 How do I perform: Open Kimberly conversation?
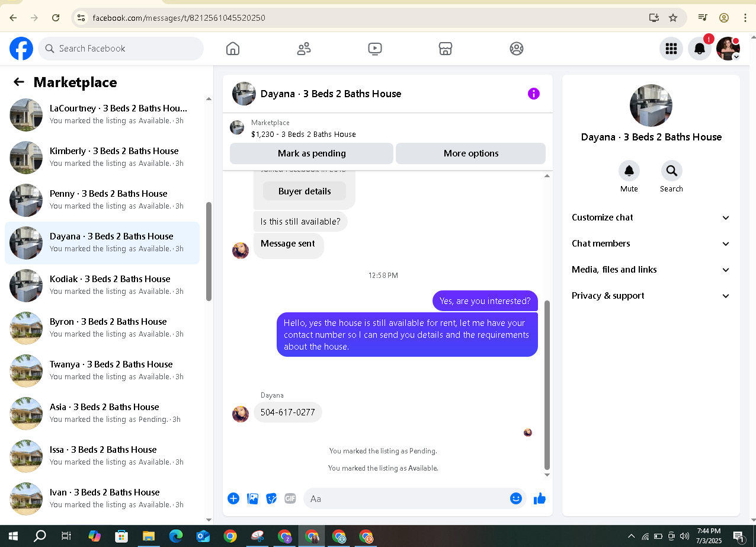(x=102, y=158)
